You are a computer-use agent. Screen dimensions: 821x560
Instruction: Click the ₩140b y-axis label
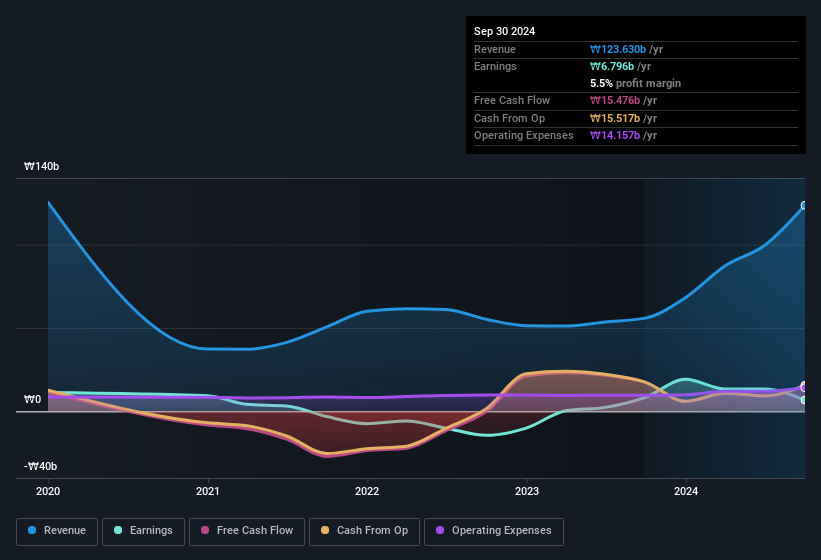click(41, 166)
